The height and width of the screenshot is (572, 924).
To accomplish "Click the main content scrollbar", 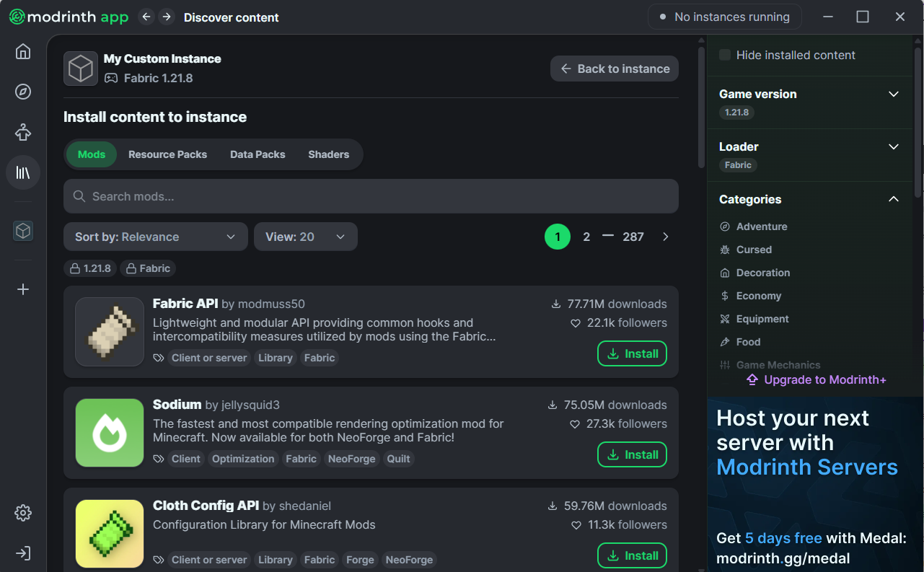I will (701, 107).
